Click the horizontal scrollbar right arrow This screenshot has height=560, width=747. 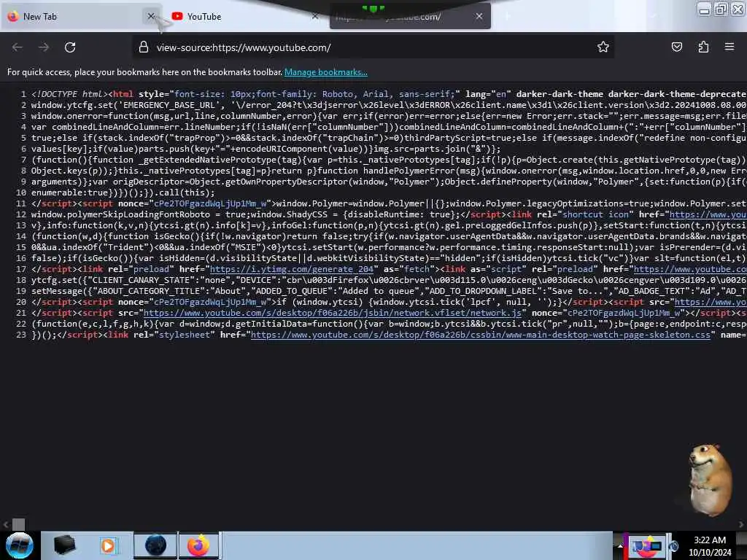[x=741, y=525]
